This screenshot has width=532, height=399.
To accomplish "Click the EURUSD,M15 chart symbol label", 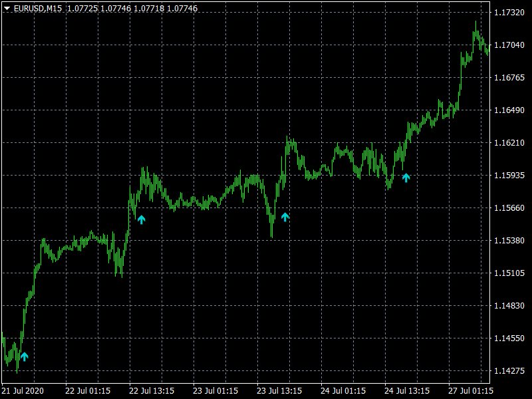I will (38, 8).
